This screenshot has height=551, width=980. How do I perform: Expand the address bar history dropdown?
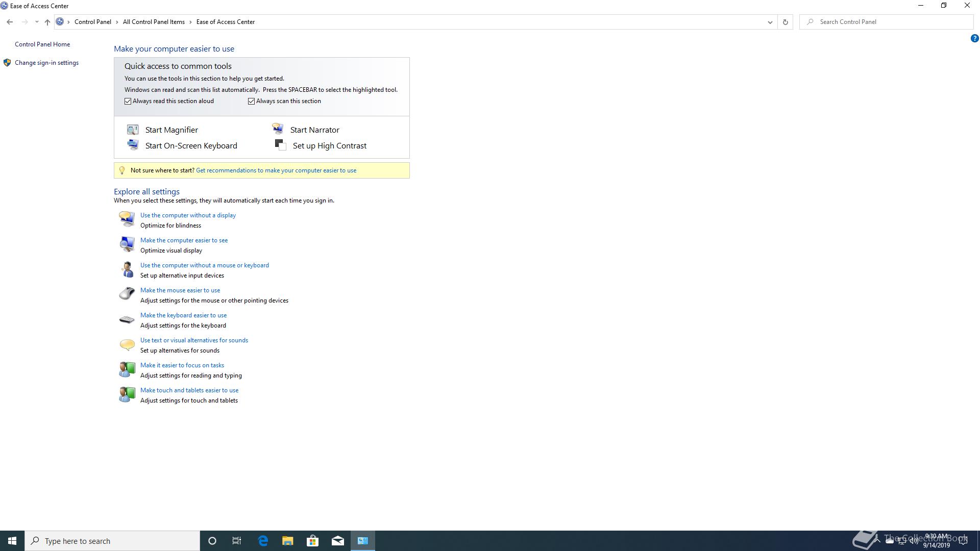point(770,22)
